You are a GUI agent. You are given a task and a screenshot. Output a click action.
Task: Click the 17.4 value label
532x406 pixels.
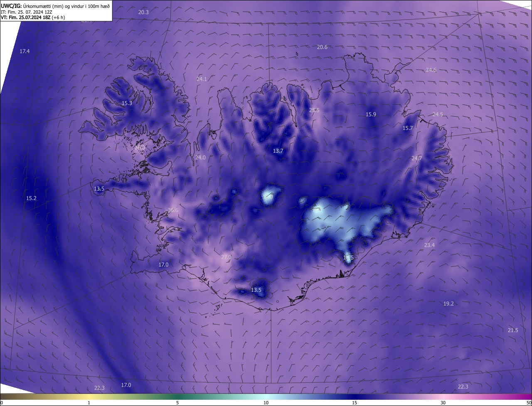[x=25, y=51]
